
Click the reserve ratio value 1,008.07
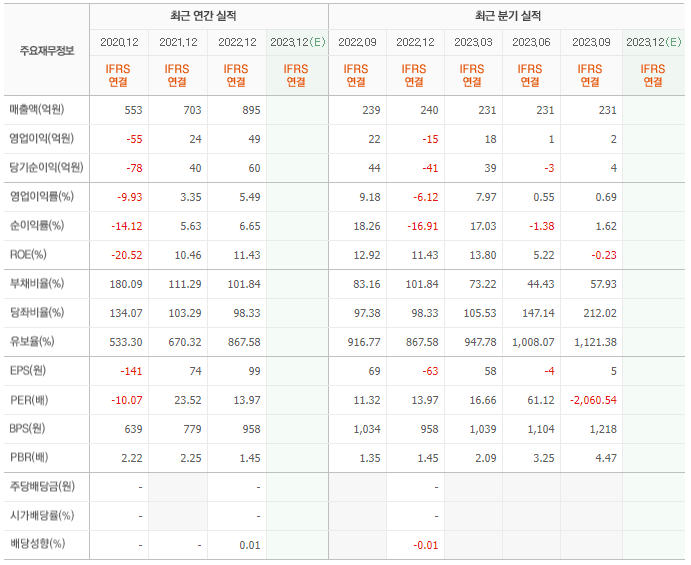point(533,342)
